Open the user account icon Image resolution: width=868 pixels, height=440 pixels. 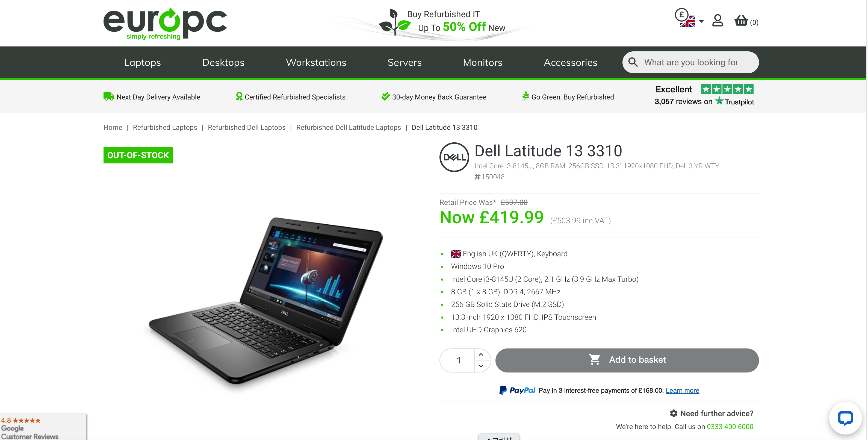coord(718,21)
